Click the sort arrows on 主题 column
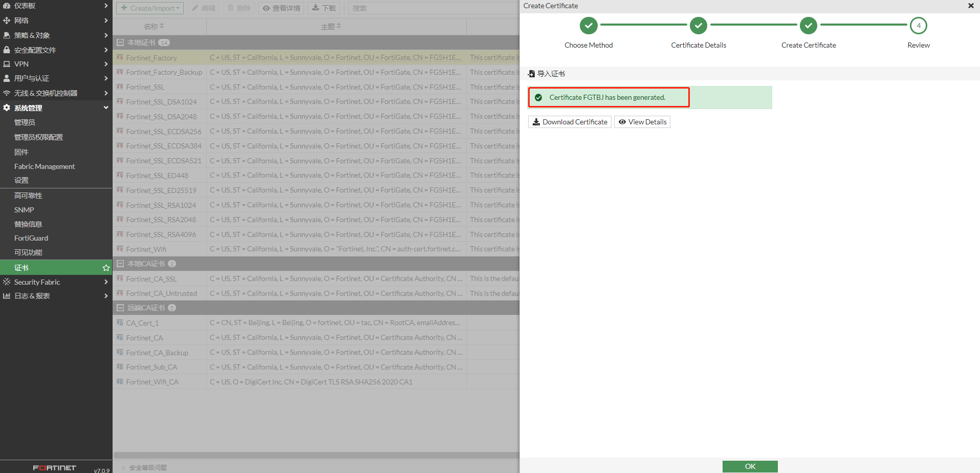This screenshot has width=980, height=473. [339, 26]
